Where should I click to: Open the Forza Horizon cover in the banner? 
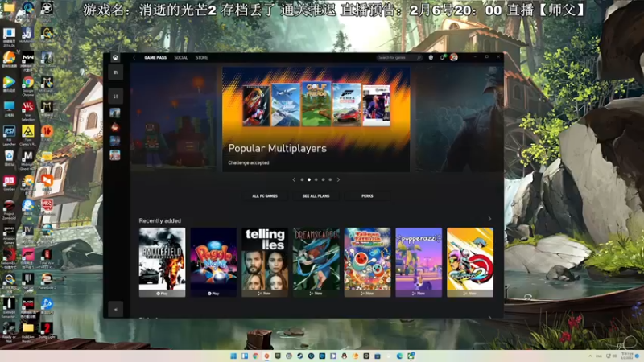(348, 105)
